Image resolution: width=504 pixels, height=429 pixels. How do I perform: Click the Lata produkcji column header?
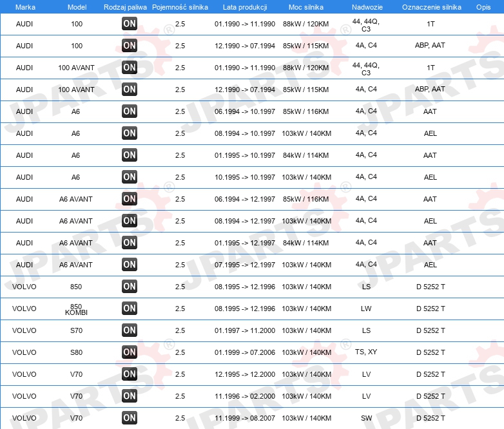245,7
